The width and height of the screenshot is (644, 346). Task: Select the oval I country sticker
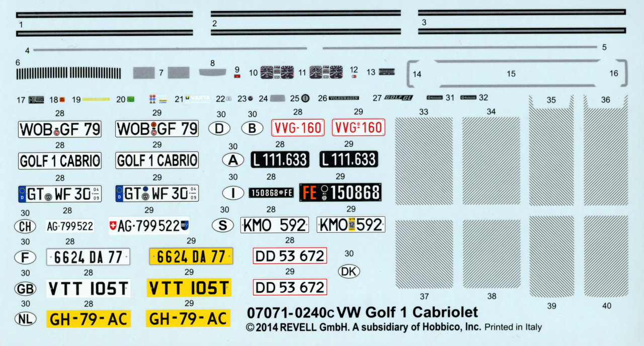tap(233, 193)
